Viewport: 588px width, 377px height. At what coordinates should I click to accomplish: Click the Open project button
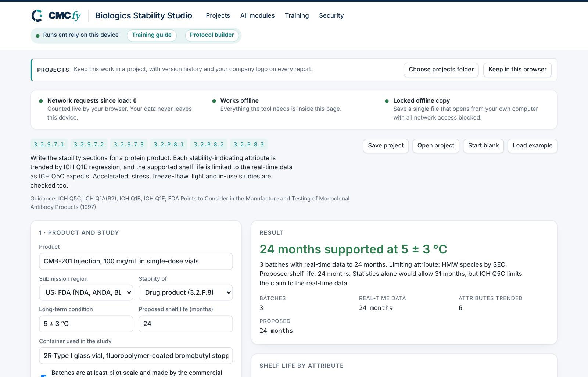tap(435, 146)
